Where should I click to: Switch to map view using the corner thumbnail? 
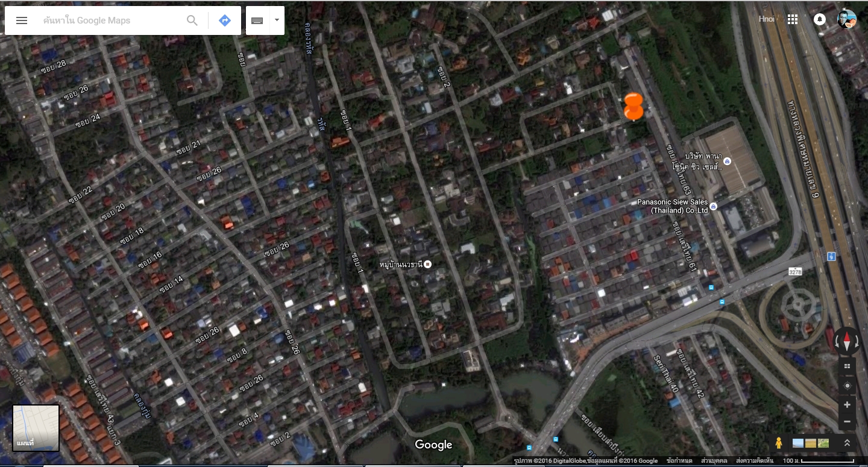pyautogui.click(x=36, y=428)
